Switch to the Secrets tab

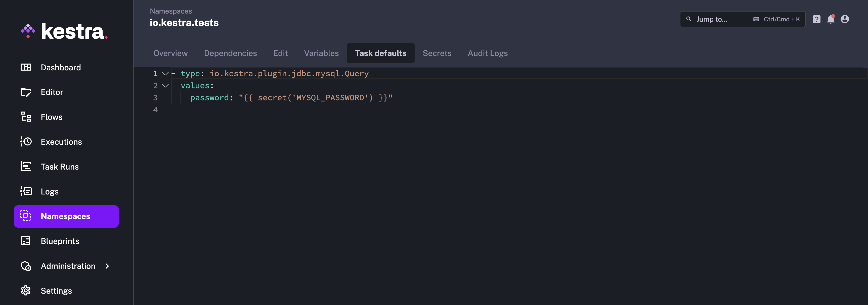point(437,53)
